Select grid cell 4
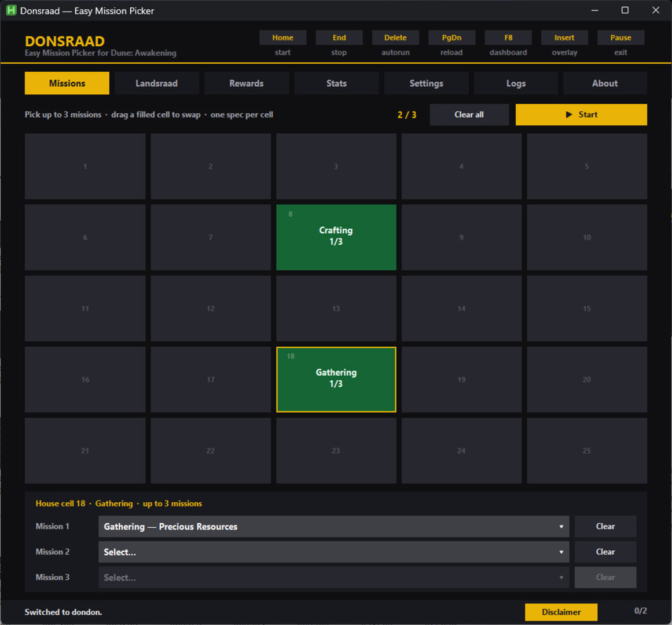The image size is (672, 625). tap(461, 166)
